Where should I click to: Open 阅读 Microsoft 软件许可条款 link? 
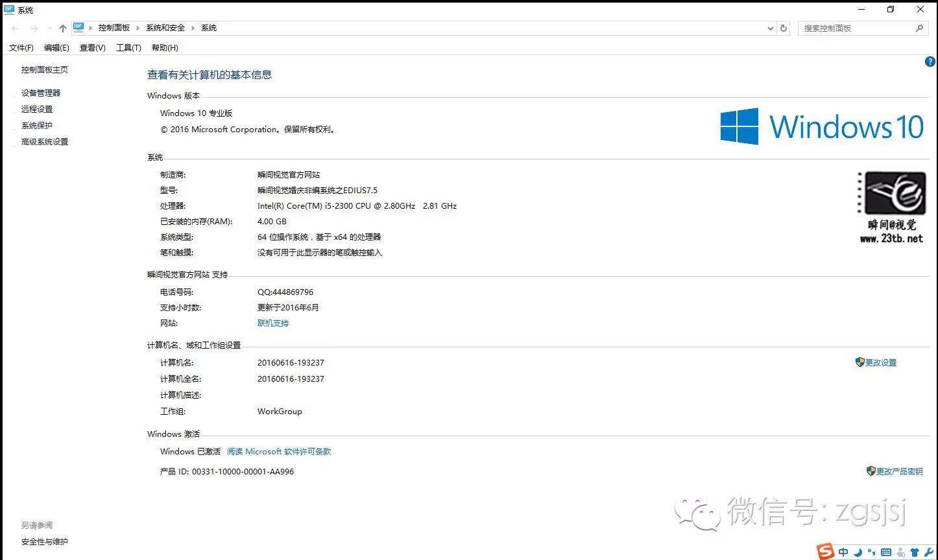pyautogui.click(x=279, y=452)
